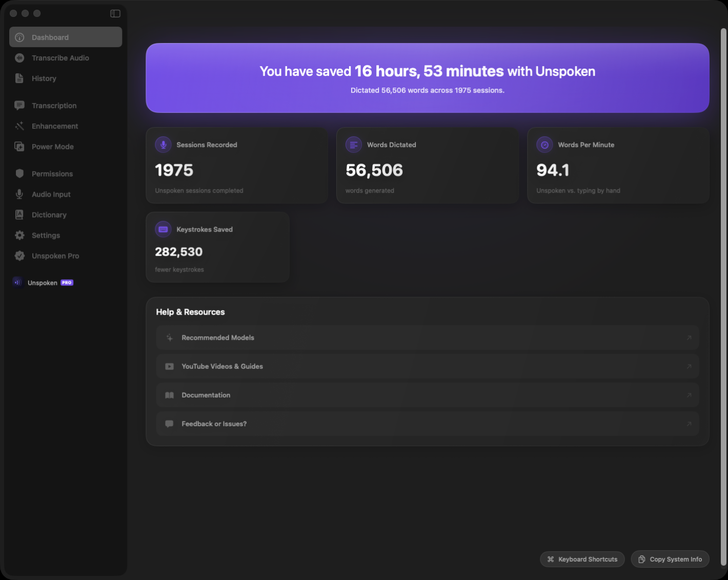
Task: Select Enhancement in the sidebar
Action: (x=66, y=126)
